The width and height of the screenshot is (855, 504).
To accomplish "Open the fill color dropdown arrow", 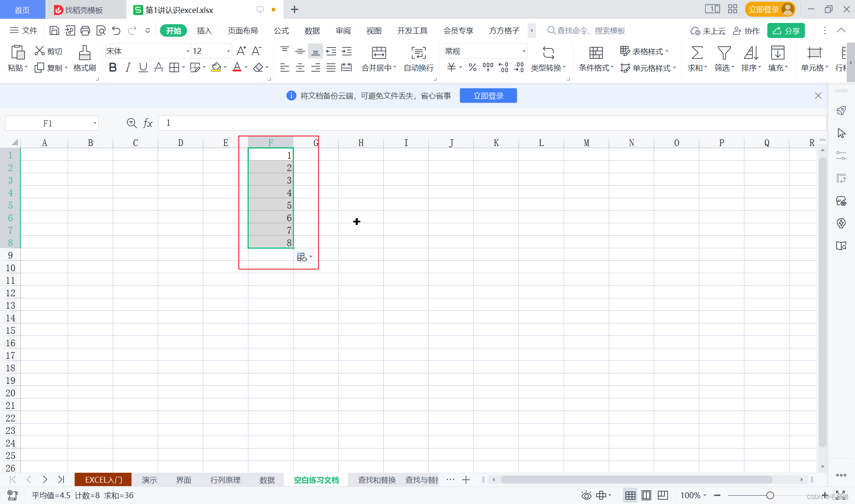I will pos(225,67).
